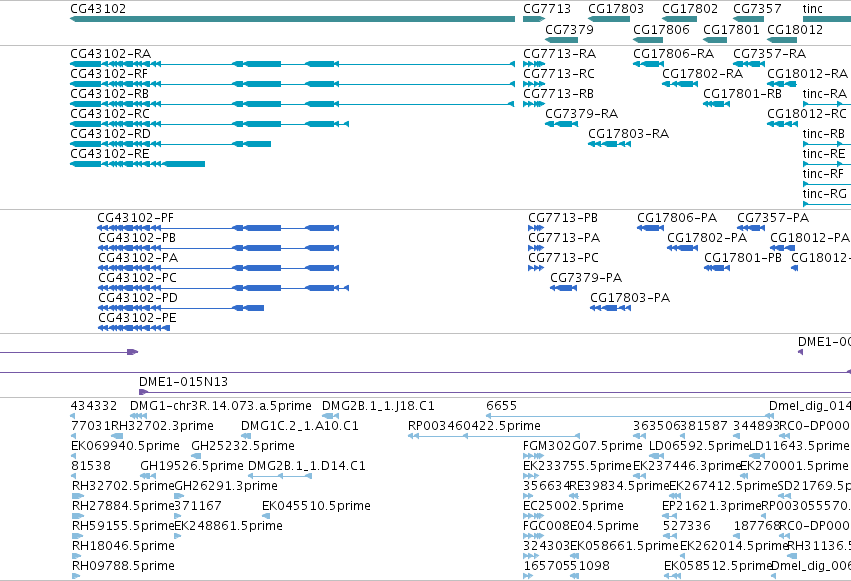Image resolution: width=851 pixels, height=581 pixels.
Task: Click protein CG43102-PC
Action: pyautogui.click(x=223, y=288)
